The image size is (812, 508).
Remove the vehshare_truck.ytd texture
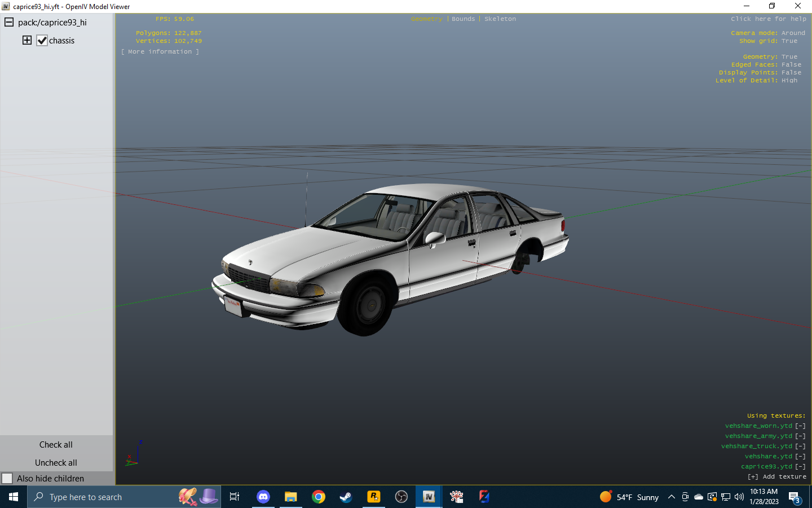[x=800, y=446]
